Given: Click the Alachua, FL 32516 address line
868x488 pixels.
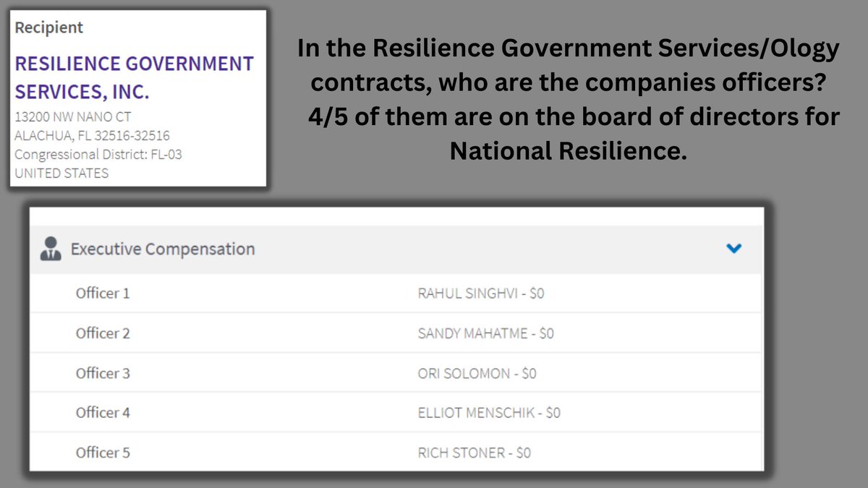Looking at the screenshot, I should (x=92, y=135).
